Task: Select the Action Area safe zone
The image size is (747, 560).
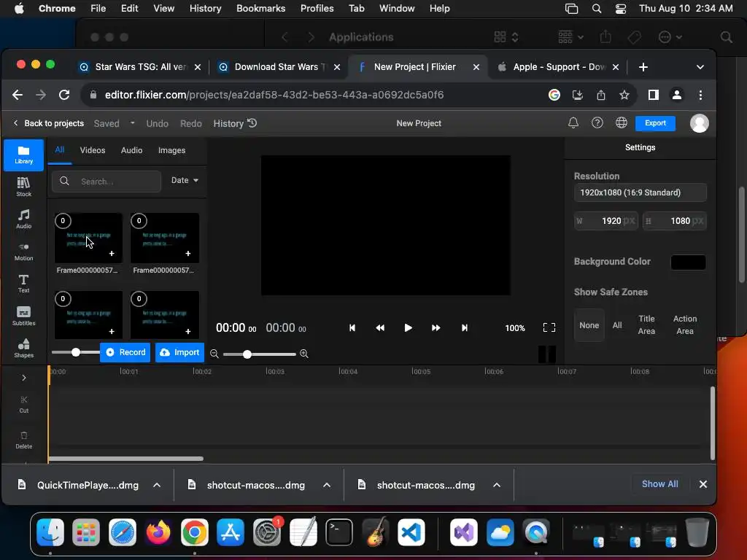Action: (x=684, y=324)
